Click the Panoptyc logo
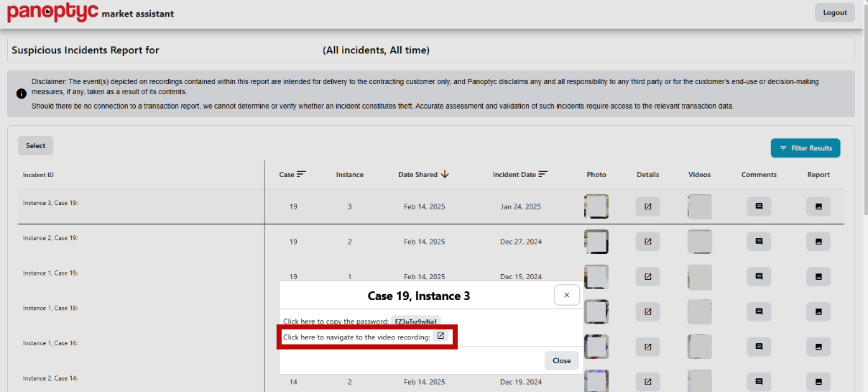 coord(53,12)
